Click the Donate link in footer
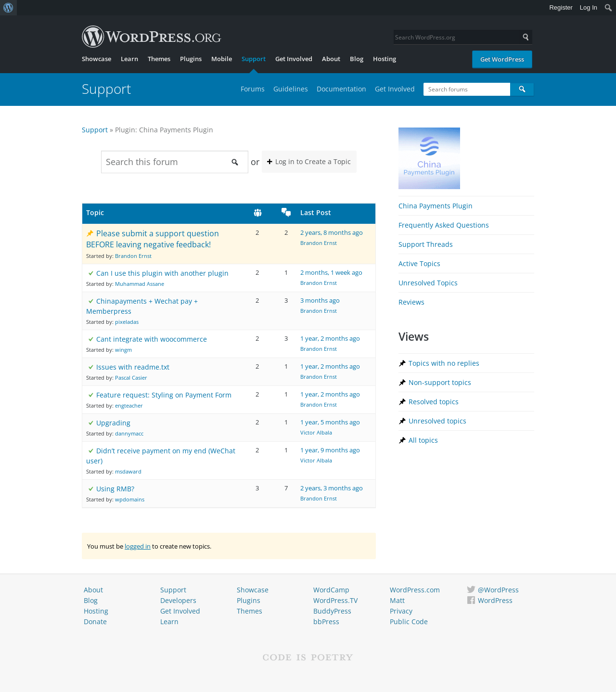616x692 pixels. [95, 622]
